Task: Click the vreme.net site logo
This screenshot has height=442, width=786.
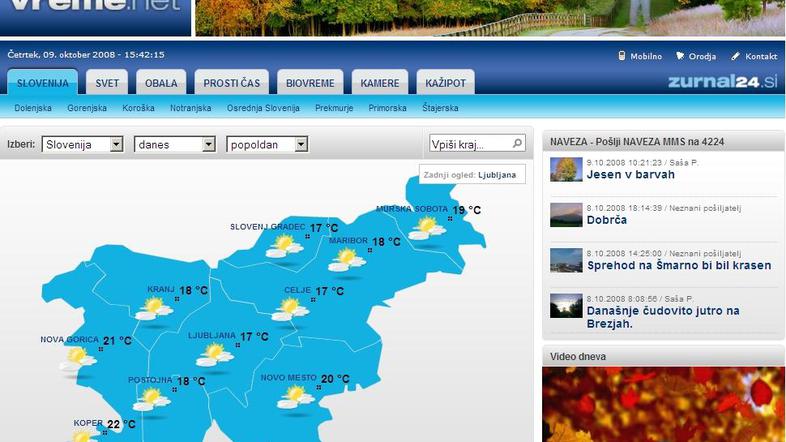Action: [95, 6]
